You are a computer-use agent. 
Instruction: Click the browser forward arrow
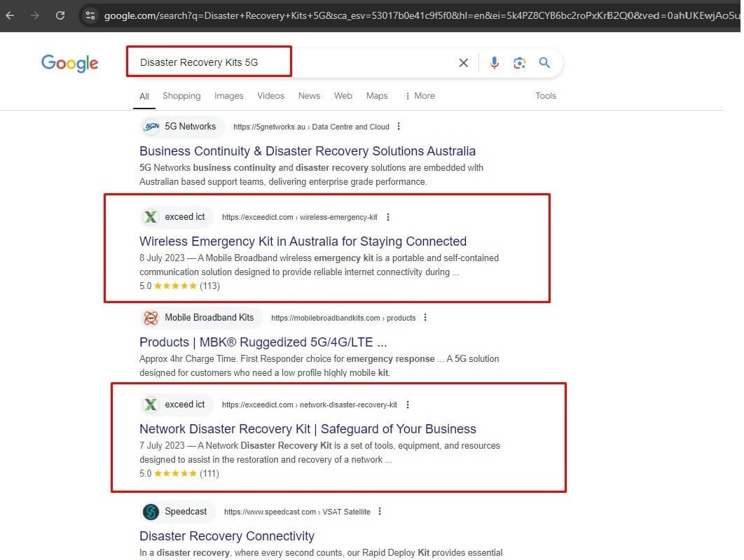(34, 15)
